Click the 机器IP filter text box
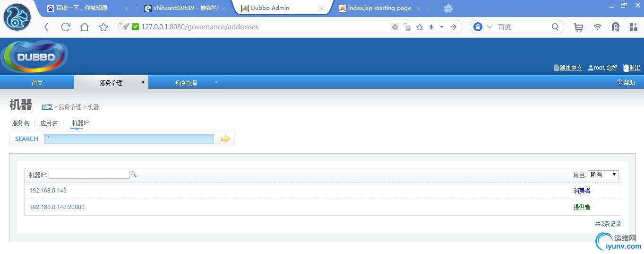 (89, 175)
